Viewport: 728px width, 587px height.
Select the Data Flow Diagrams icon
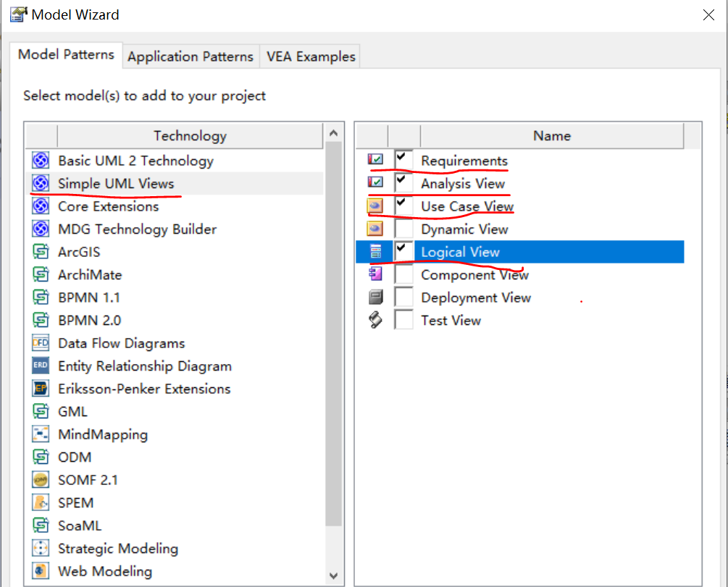pos(41,343)
